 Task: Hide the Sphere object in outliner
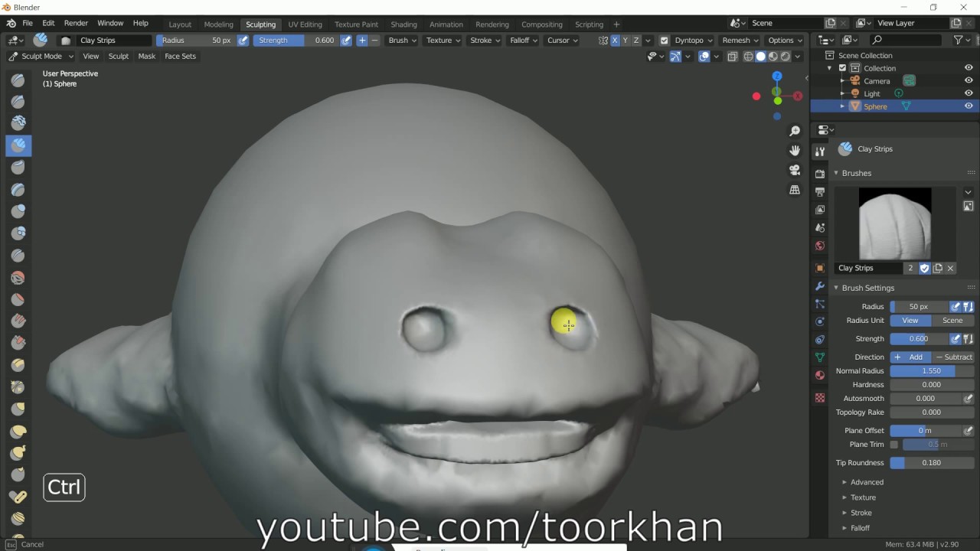click(968, 106)
